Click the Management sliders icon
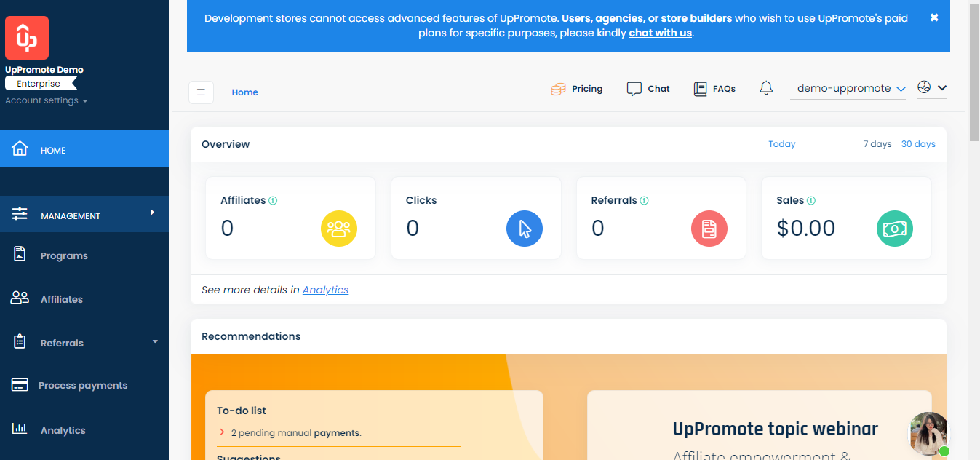The width and height of the screenshot is (980, 460). 20,214
